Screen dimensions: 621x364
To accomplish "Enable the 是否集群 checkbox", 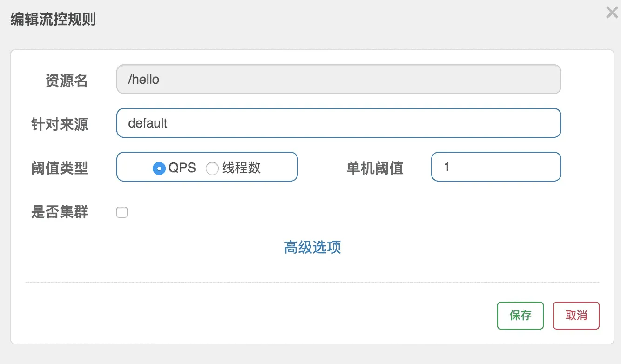I will [x=122, y=213].
